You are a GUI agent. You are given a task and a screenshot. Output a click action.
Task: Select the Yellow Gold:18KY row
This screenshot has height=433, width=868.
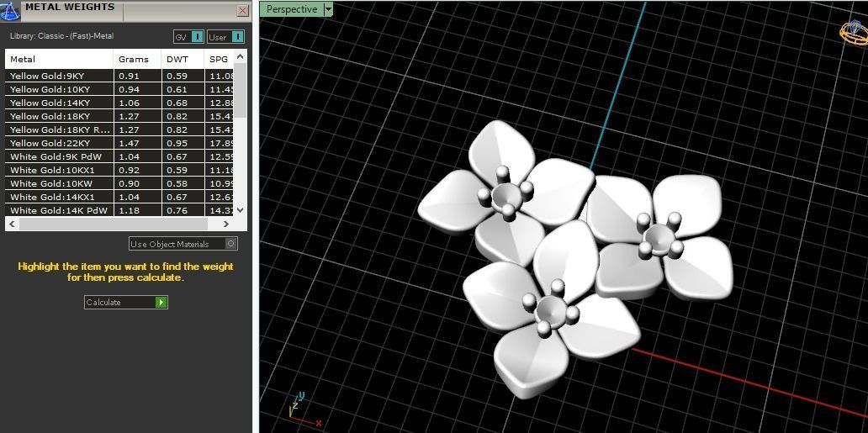pyautogui.click(x=119, y=116)
